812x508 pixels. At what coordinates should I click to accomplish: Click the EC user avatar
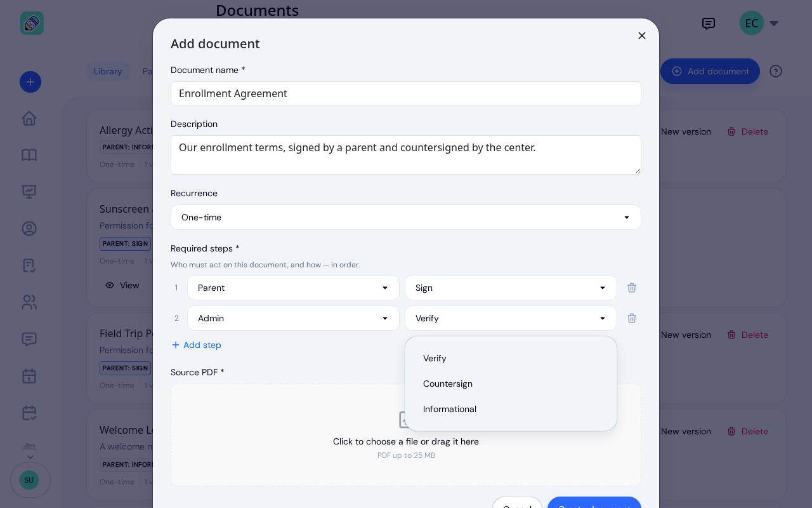pyautogui.click(x=752, y=23)
